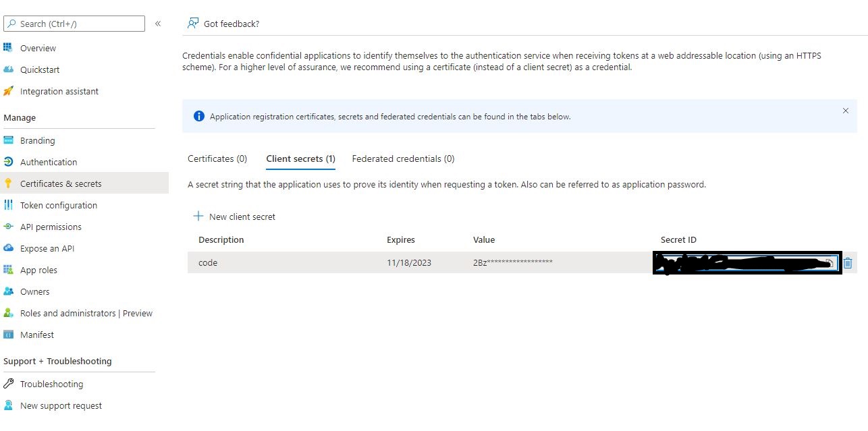Collapse the left navigation pane

pos(158,23)
